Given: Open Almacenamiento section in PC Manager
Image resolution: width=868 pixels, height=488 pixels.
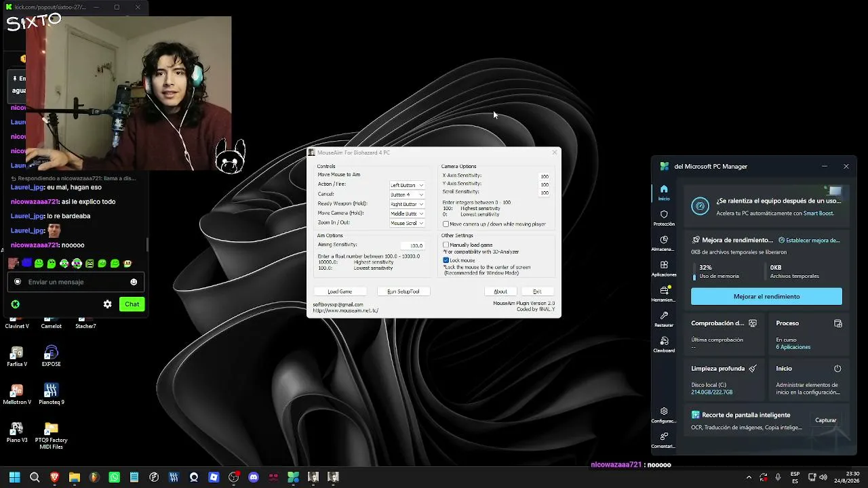Looking at the screenshot, I should 664,243.
